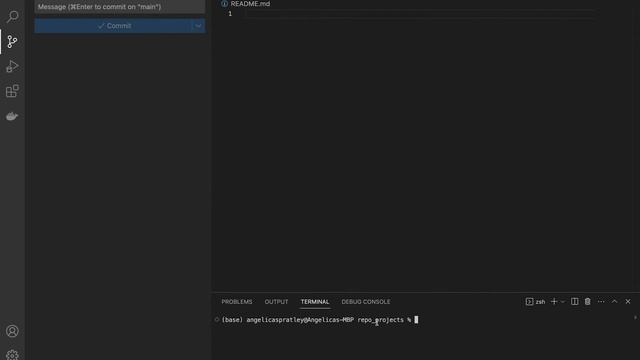Select README.md in the editor breadcrumb
The width and height of the screenshot is (640, 360).
[x=250, y=4]
